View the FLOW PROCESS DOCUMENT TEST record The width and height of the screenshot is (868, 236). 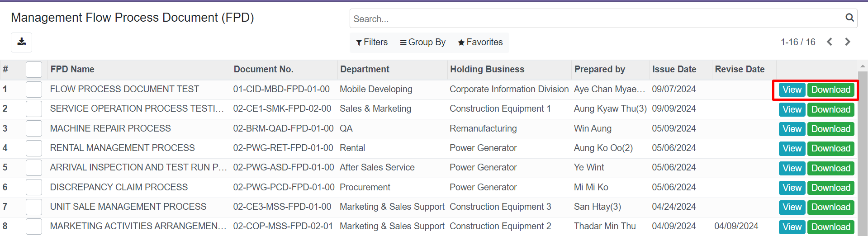(x=792, y=90)
